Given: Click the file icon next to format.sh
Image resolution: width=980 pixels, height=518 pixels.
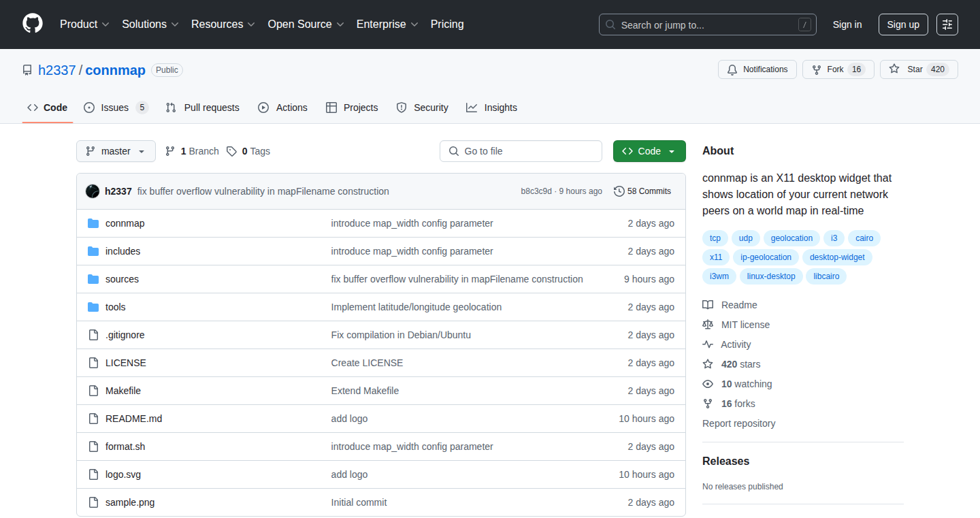Looking at the screenshot, I should coord(93,447).
